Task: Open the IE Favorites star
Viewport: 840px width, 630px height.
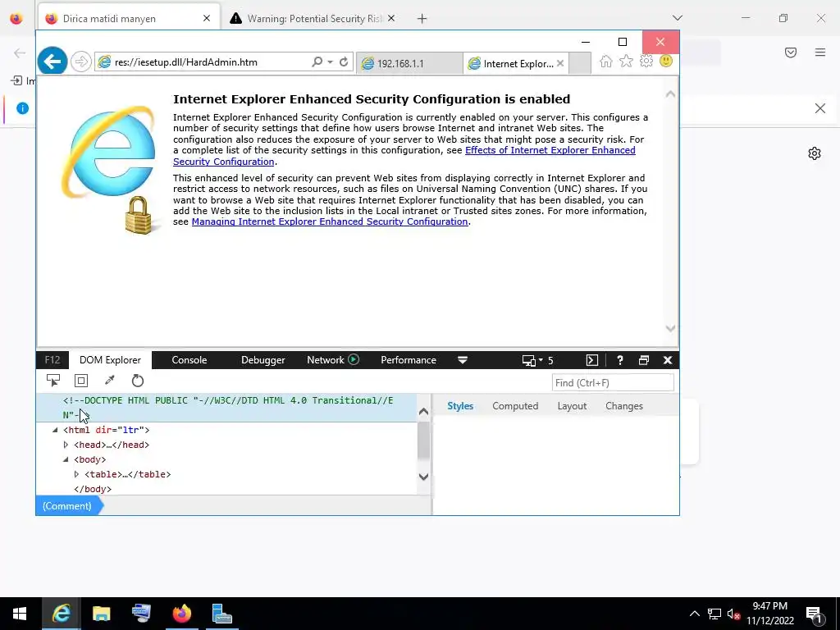Action: tap(626, 62)
